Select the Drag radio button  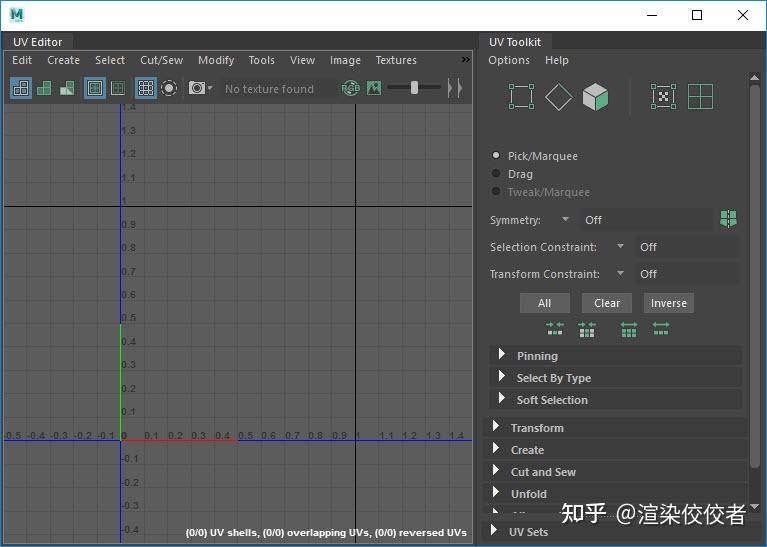point(496,173)
